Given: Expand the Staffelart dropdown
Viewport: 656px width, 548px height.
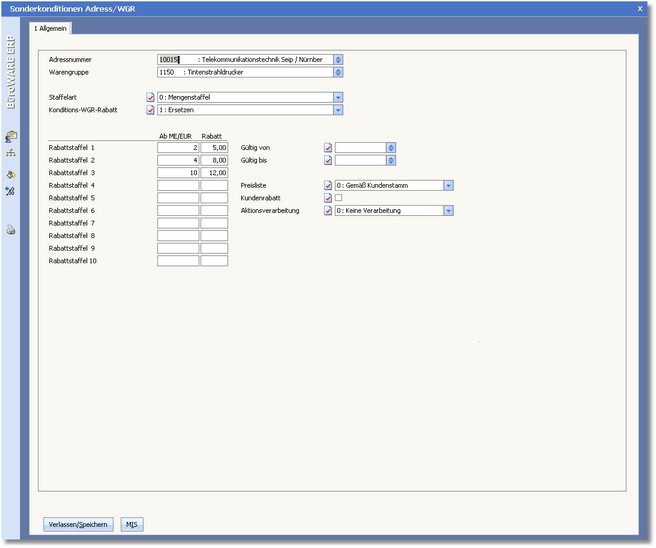Looking at the screenshot, I should click(338, 97).
